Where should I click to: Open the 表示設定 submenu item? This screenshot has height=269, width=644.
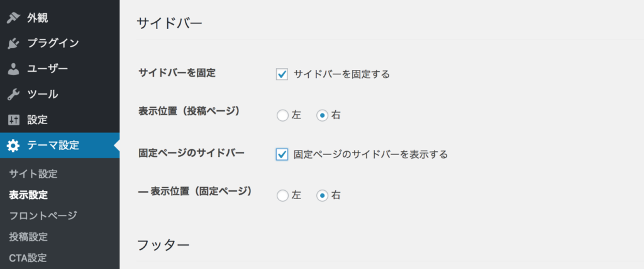(x=28, y=195)
